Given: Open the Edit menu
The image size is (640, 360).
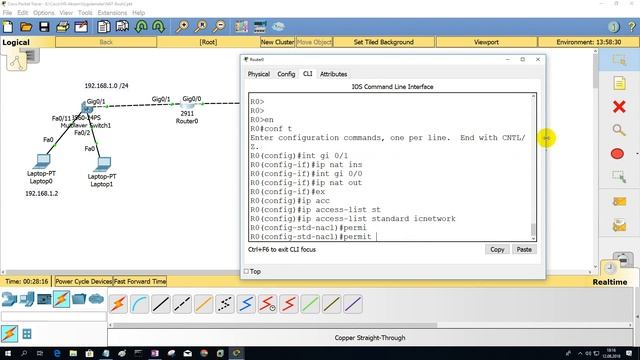Looking at the screenshot, I should (x=22, y=13).
